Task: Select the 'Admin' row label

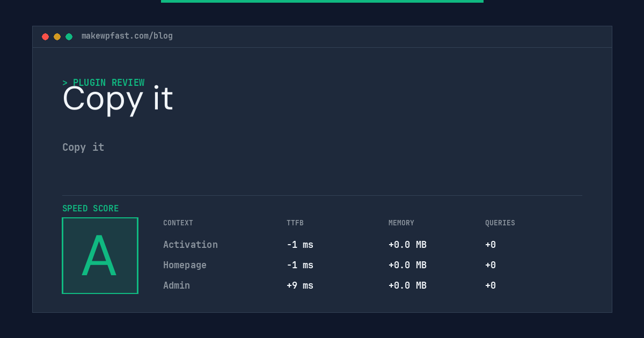Action: [177, 285]
